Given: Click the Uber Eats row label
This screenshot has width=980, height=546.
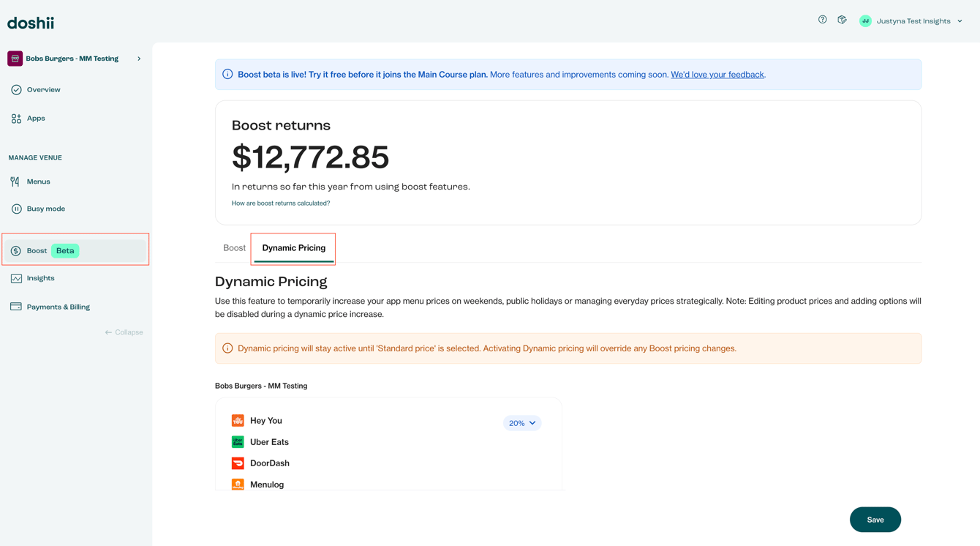Looking at the screenshot, I should click(269, 442).
